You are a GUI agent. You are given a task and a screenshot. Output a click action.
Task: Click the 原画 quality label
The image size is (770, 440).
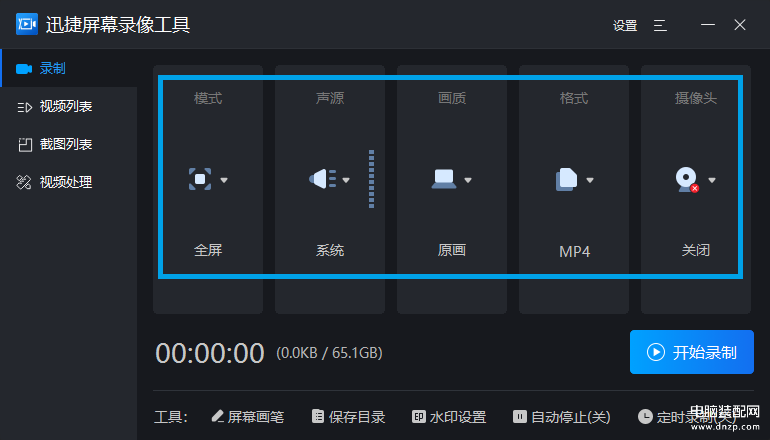pyautogui.click(x=452, y=250)
